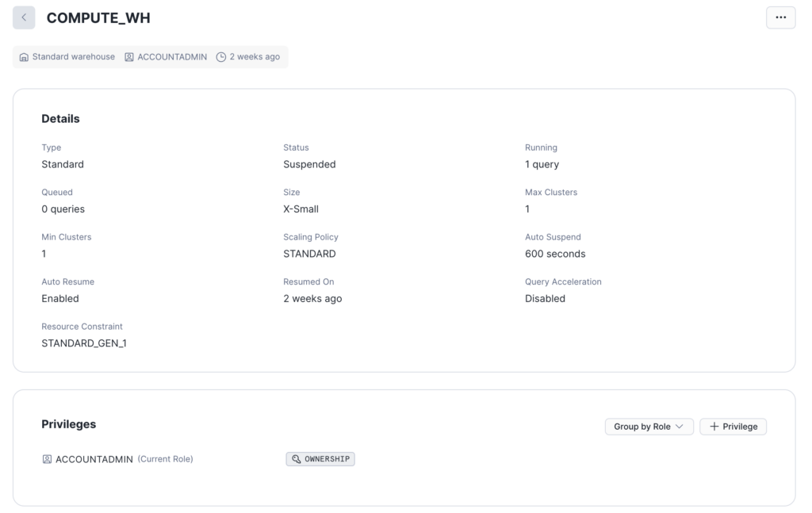Click the clock icon near 2 weeks ago
This screenshot has height=513, width=812.
pos(221,57)
